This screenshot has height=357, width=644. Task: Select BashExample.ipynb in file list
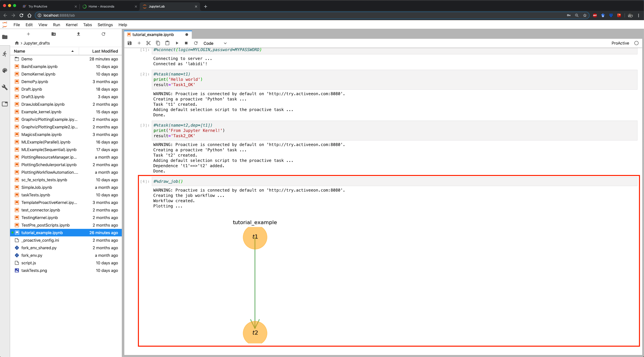(x=66, y=66)
